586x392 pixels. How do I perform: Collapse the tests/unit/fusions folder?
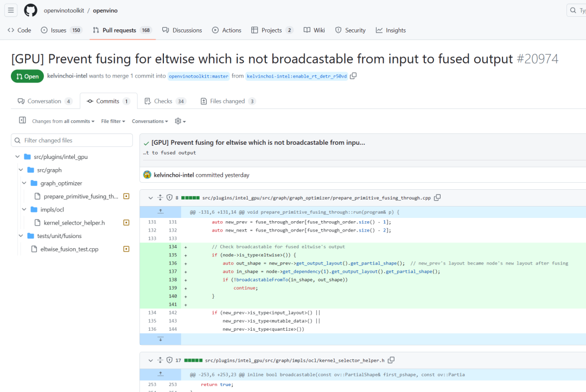(x=21, y=236)
